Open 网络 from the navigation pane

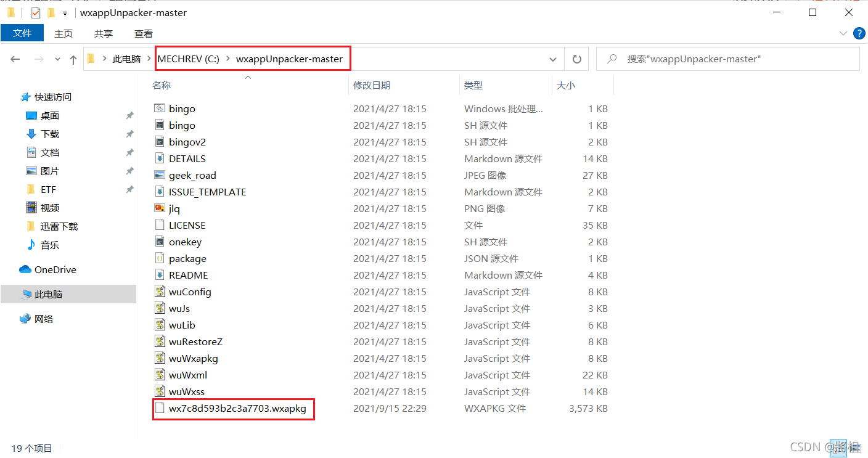(x=43, y=319)
